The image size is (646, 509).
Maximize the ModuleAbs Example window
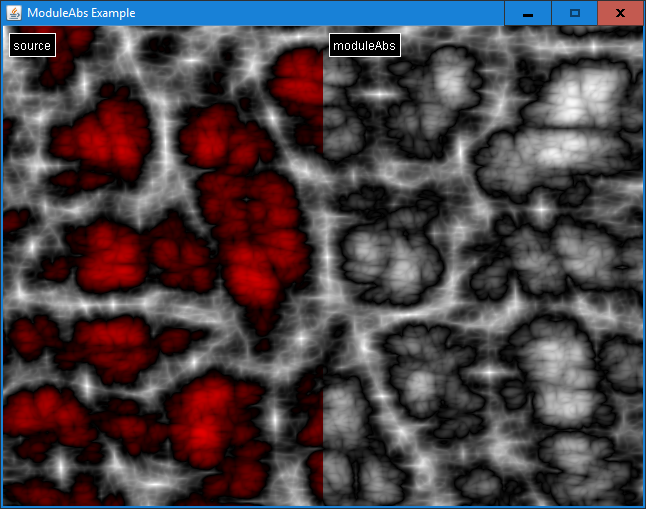tap(574, 13)
